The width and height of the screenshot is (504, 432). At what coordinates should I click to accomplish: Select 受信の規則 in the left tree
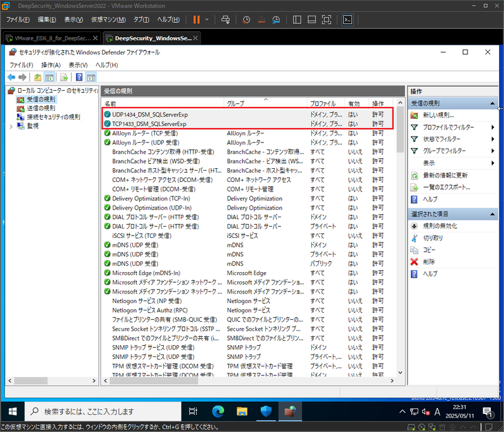click(41, 99)
